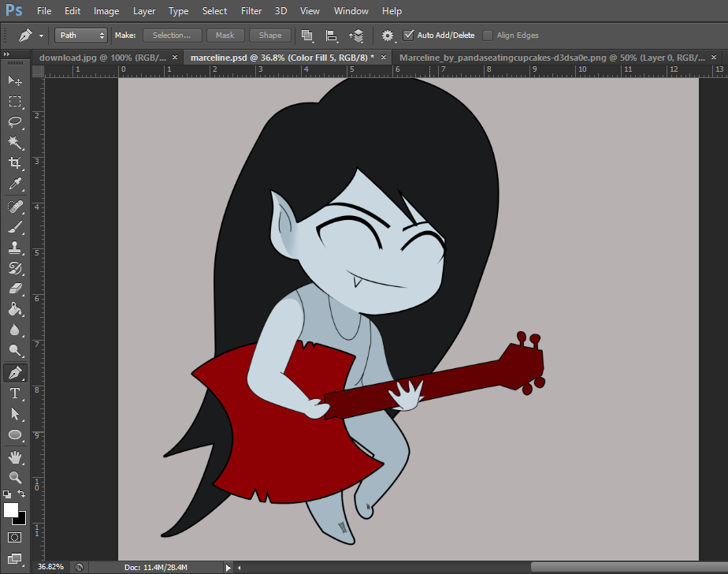Open the status bar info arrow menu

228,567
